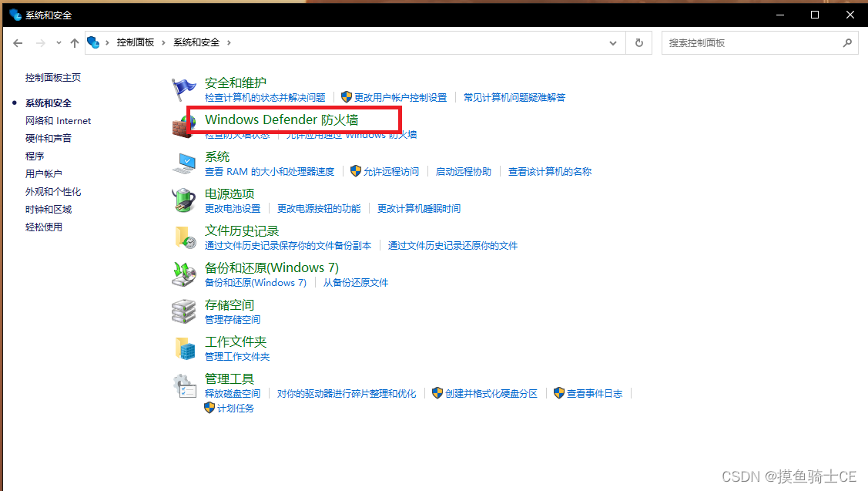Viewport: 868px width, 491px height.
Task: Click the control panel icon in address bar
Action: [93, 42]
